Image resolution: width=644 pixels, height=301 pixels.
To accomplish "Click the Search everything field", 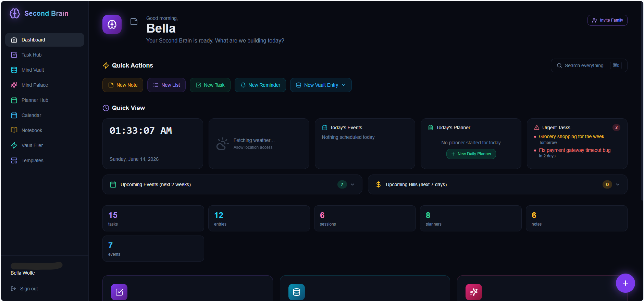I will (589, 65).
